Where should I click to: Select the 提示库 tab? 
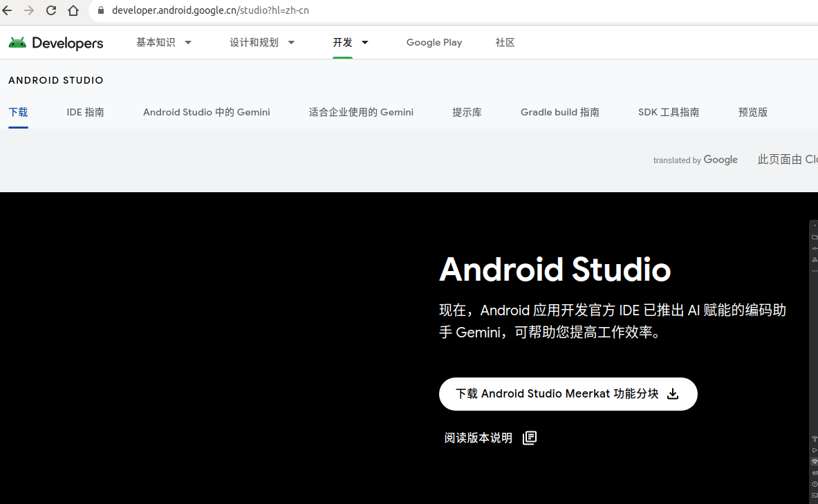pyautogui.click(x=467, y=111)
